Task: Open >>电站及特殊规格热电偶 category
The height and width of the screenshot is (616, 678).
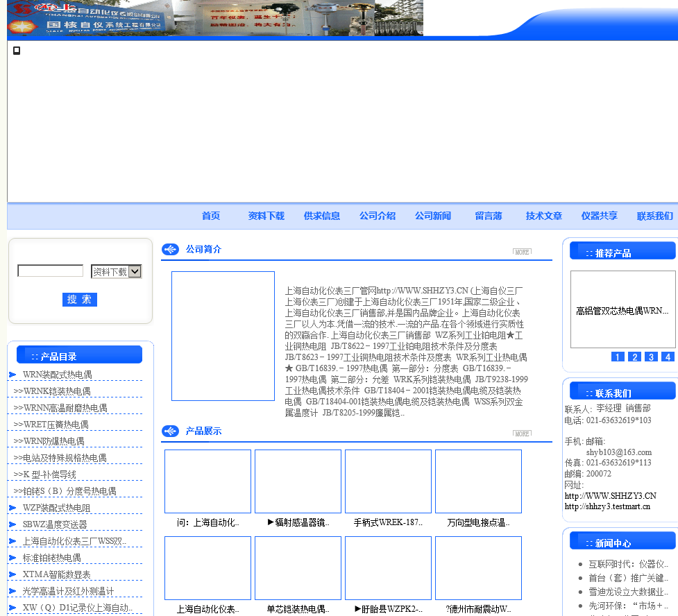Action: [x=60, y=458]
